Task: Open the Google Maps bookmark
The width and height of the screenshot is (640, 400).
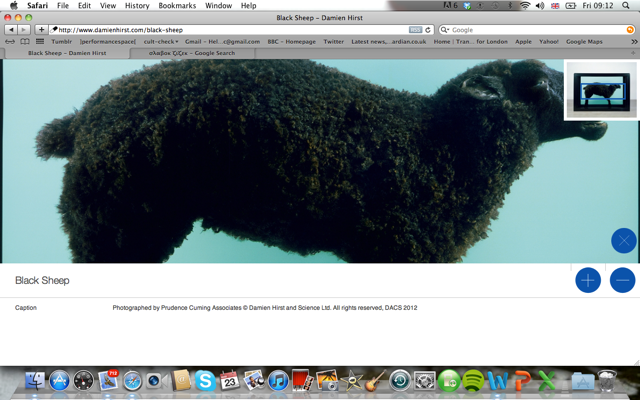Action: tap(584, 42)
